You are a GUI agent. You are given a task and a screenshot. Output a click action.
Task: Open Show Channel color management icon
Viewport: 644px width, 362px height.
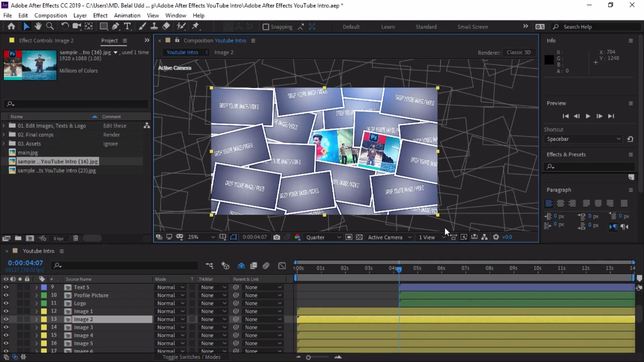point(297,237)
